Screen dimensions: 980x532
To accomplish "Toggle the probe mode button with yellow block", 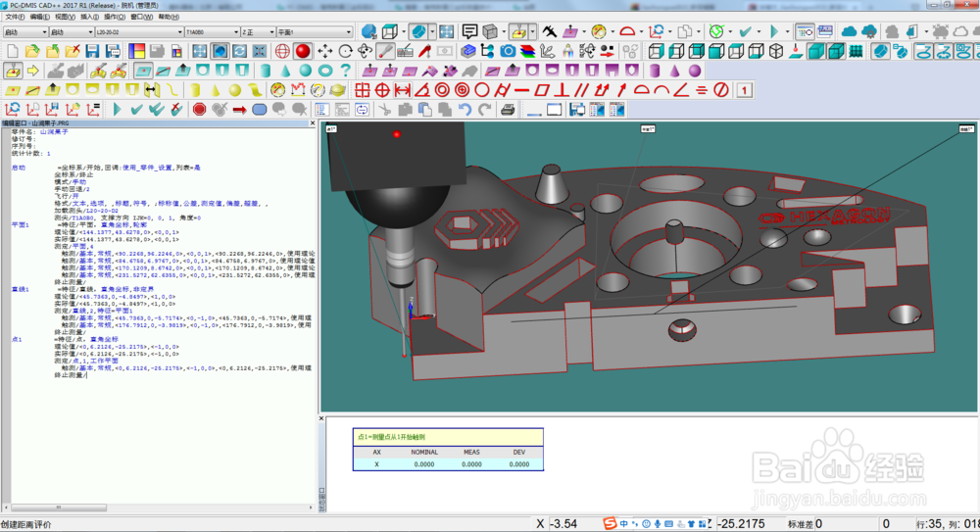I will (518, 31).
